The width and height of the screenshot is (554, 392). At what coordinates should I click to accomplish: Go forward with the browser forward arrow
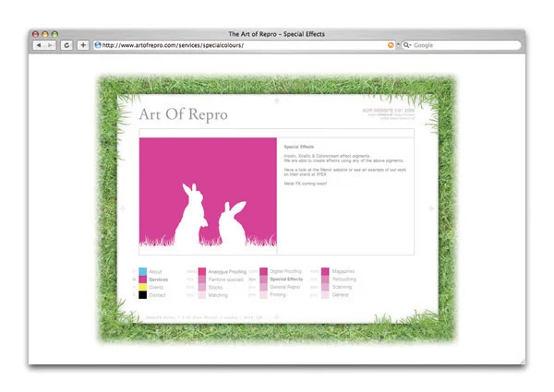50,45
